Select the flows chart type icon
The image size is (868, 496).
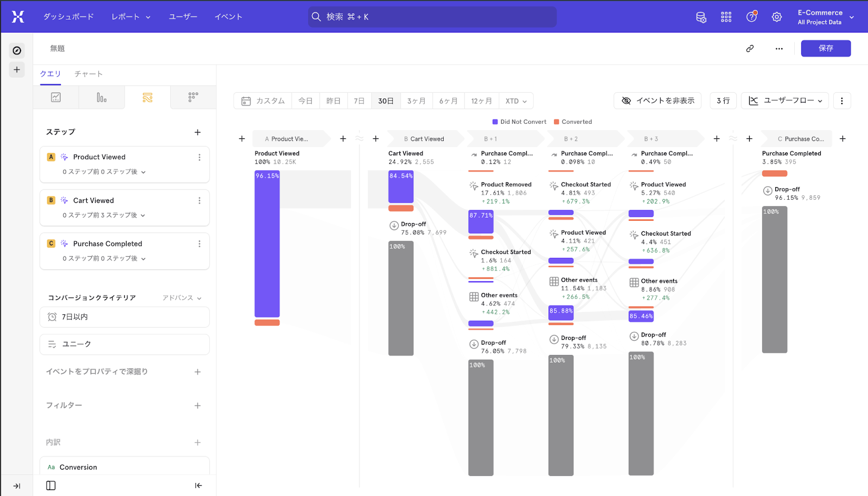click(148, 98)
